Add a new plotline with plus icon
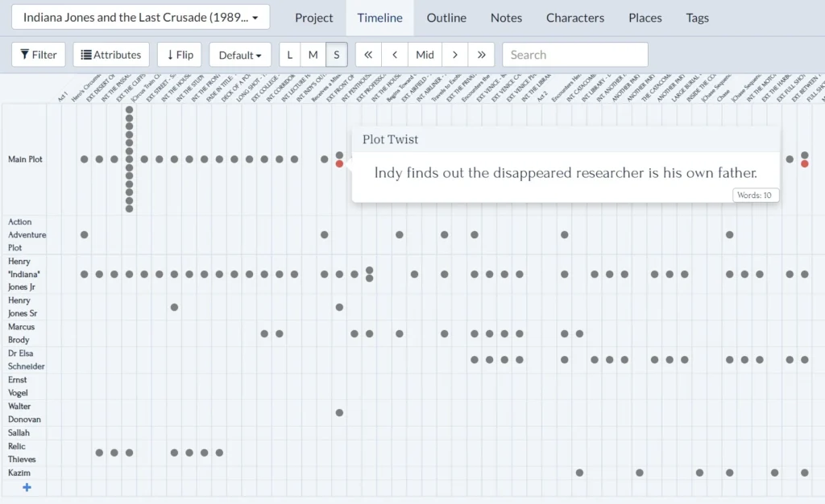The height and width of the screenshot is (504, 825). [x=27, y=488]
